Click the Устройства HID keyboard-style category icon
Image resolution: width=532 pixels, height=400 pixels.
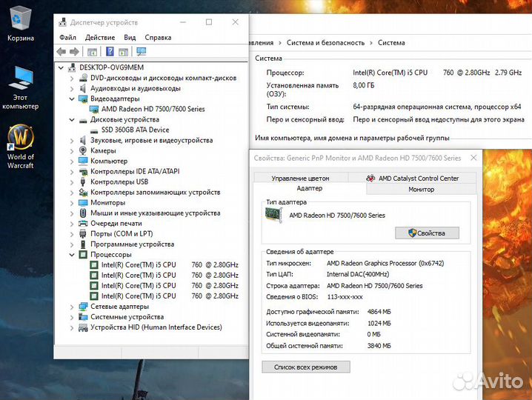83,327
